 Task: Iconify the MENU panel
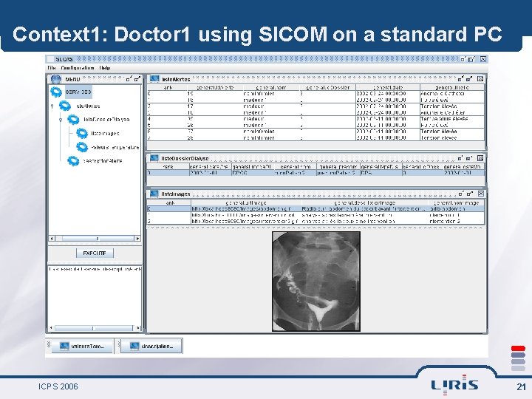pos(129,79)
